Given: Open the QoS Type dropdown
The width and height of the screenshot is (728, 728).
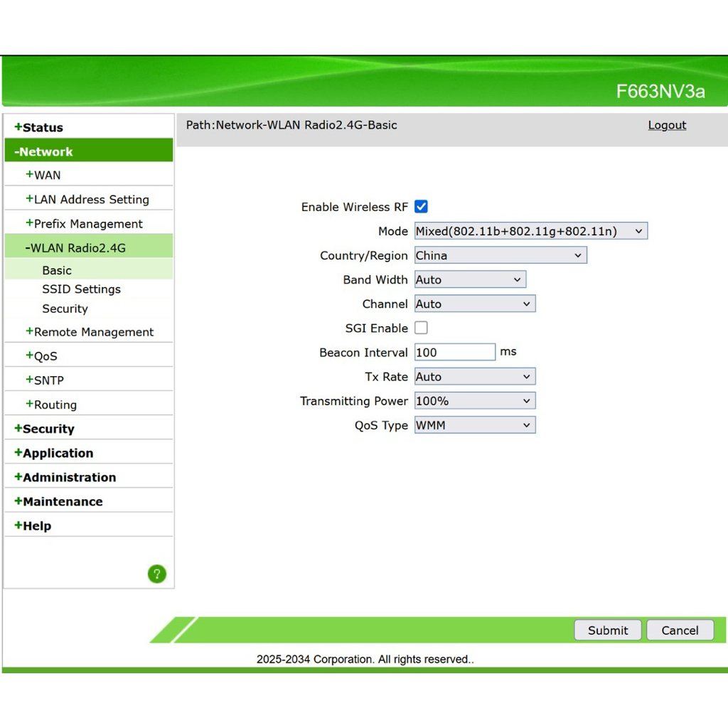Looking at the screenshot, I should (x=474, y=425).
